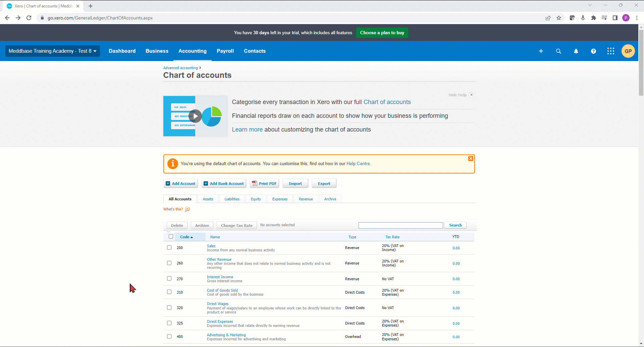Click the GP user avatar

(628, 51)
